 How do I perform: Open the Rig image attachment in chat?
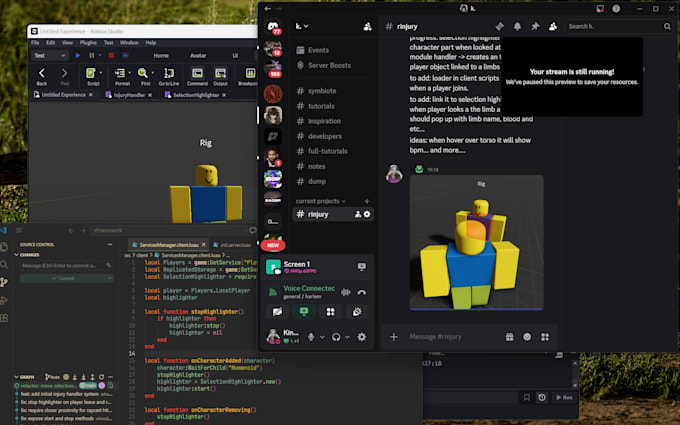click(477, 243)
